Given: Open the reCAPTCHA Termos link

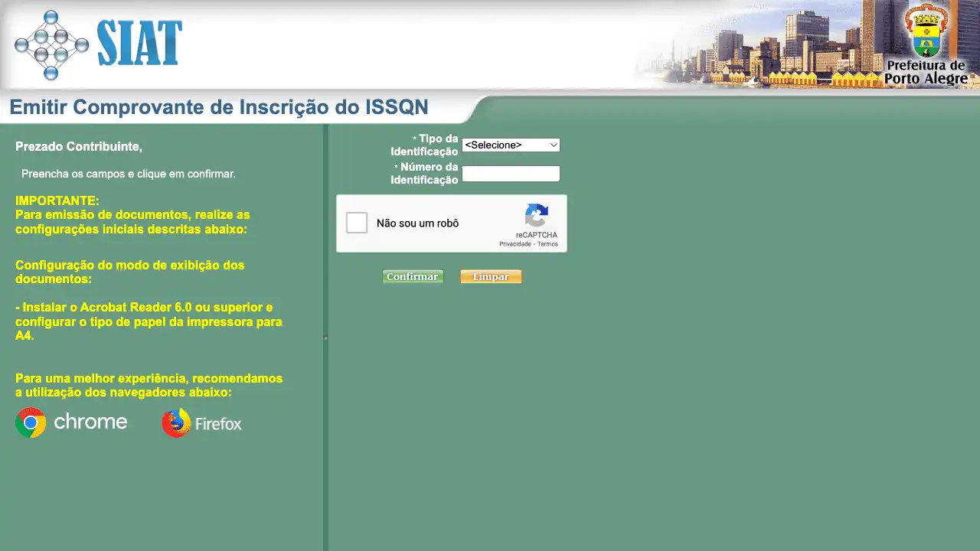Looking at the screenshot, I should pos(547,244).
